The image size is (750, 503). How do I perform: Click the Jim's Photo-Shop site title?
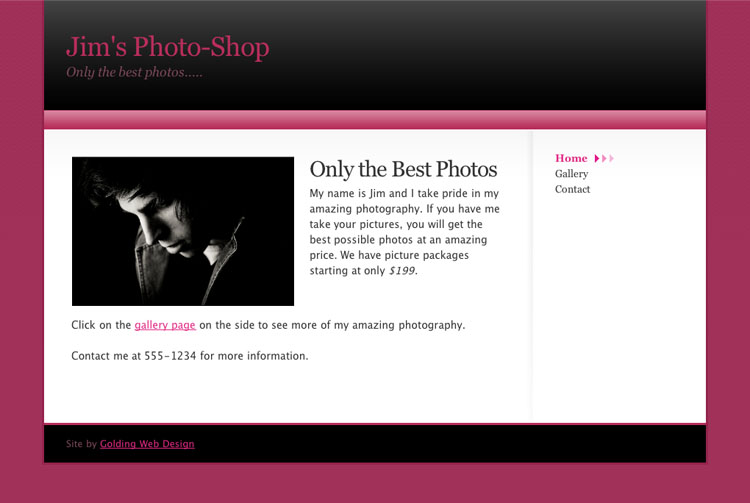click(168, 47)
